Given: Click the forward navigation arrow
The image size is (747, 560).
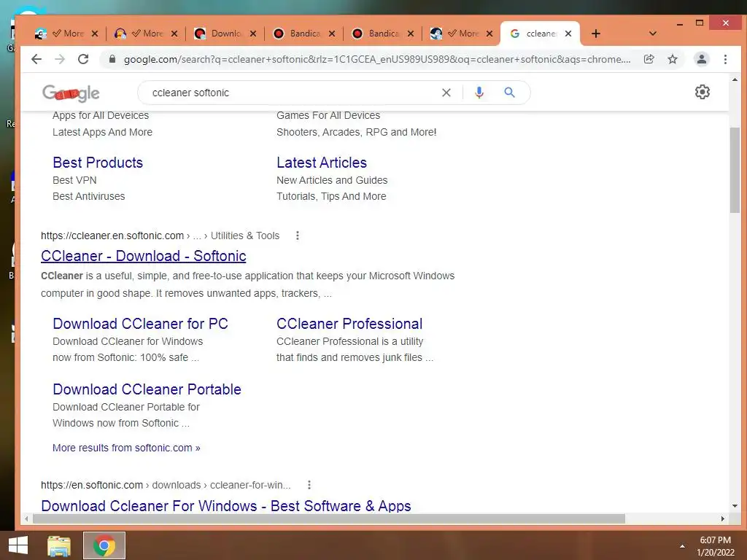Looking at the screenshot, I should point(60,59).
